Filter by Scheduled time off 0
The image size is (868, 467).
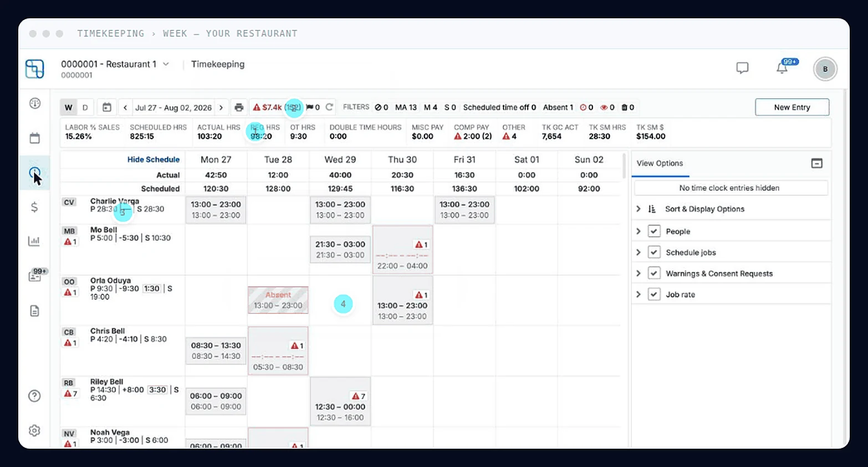499,108
